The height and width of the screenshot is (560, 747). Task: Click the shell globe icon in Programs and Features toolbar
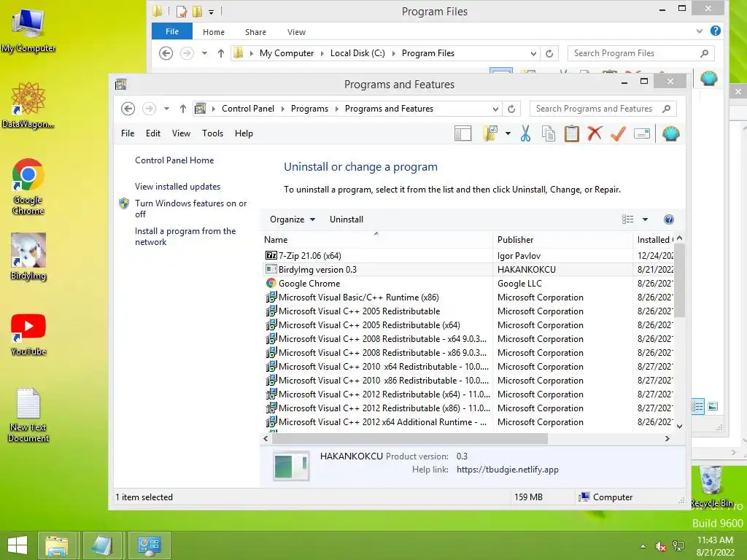[x=670, y=134]
